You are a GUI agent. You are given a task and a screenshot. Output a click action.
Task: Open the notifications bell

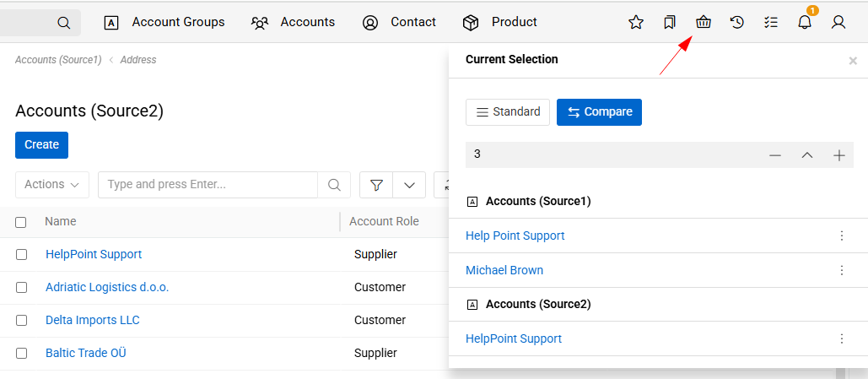pos(805,23)
